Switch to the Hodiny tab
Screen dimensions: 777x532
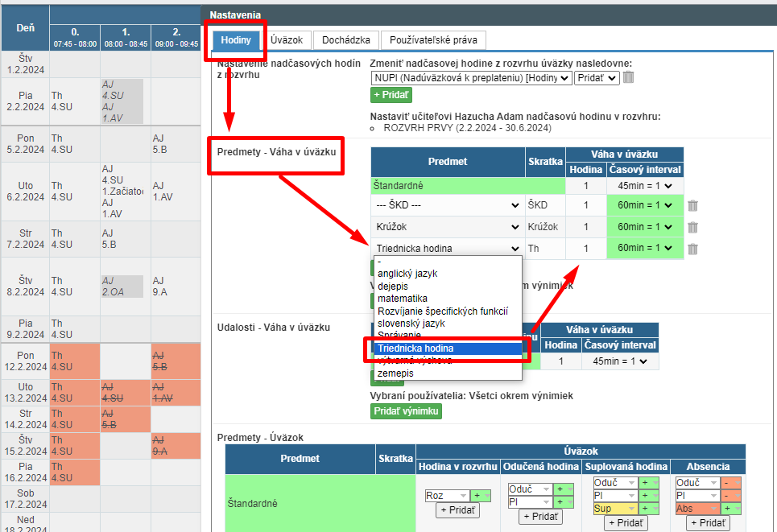[236, 40]
